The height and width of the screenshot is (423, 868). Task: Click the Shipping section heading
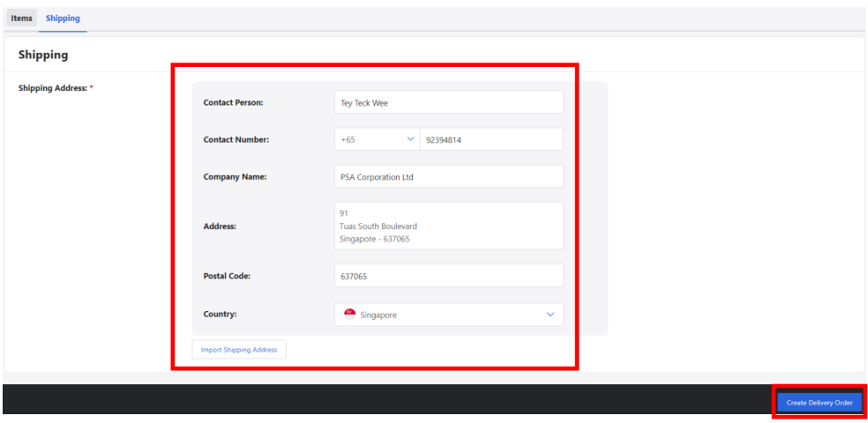pos(43,55)
